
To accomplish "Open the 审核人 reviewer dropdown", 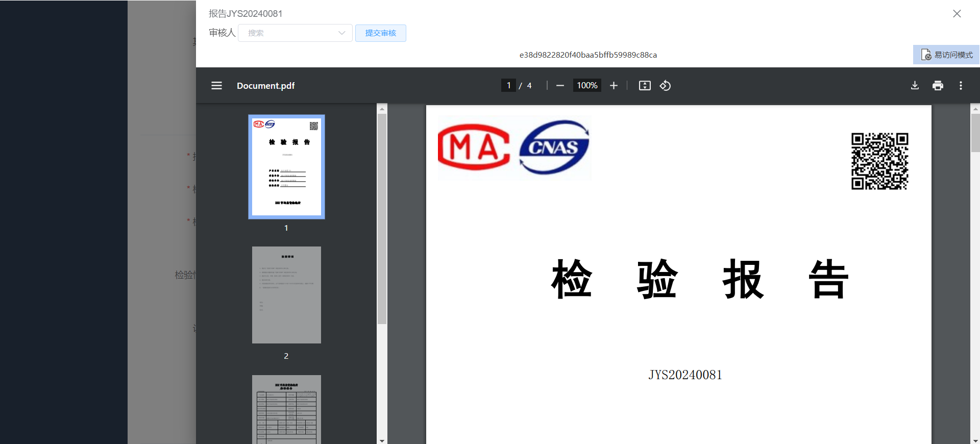I will 295,33.
